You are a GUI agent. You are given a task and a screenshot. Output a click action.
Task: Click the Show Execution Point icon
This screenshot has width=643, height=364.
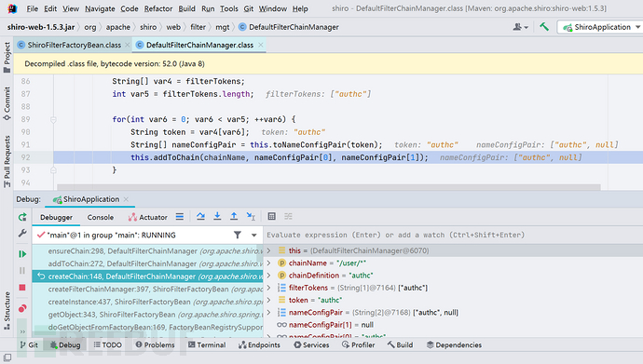[x=180, y=217]
